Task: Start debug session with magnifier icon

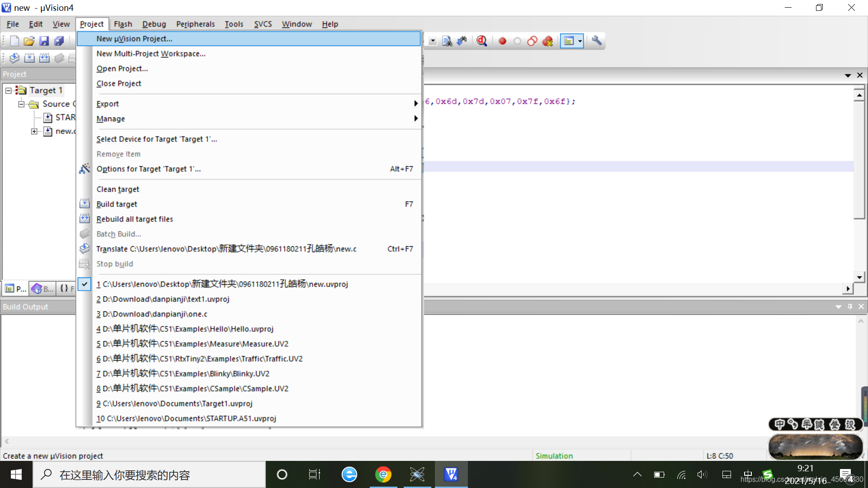Action: point(482,41)
